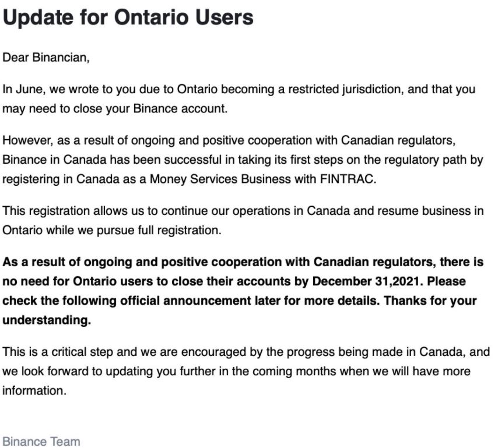Click 'official announcement' in the bold paragraph
Image resolution: width=498 pixels, height=448 pixels.
(185, 301)
